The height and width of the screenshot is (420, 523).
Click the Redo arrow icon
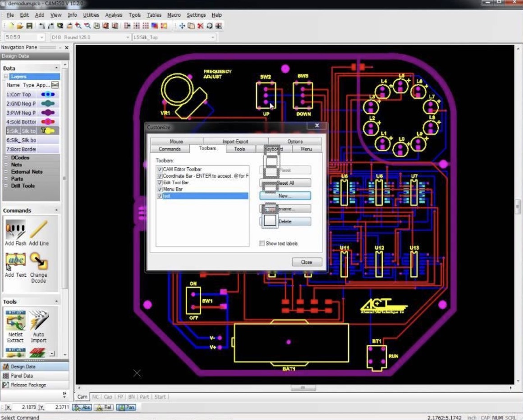50,26
